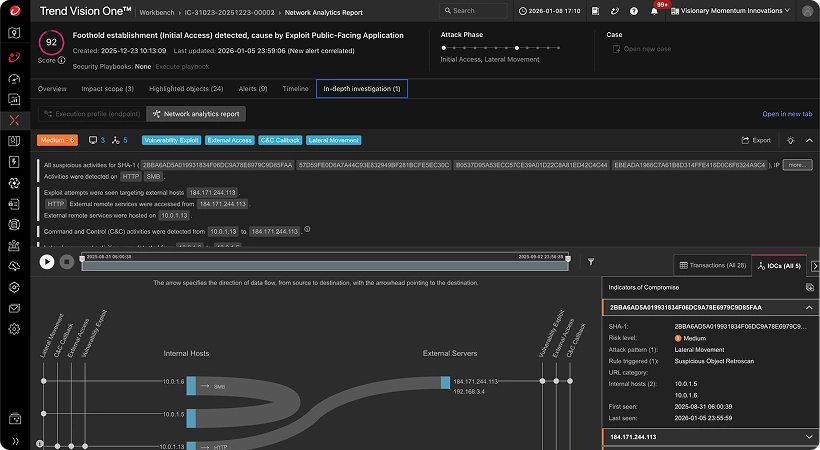
Task: Open the help question mark icon
Action: pyautogui.click(x=636, y=11)
